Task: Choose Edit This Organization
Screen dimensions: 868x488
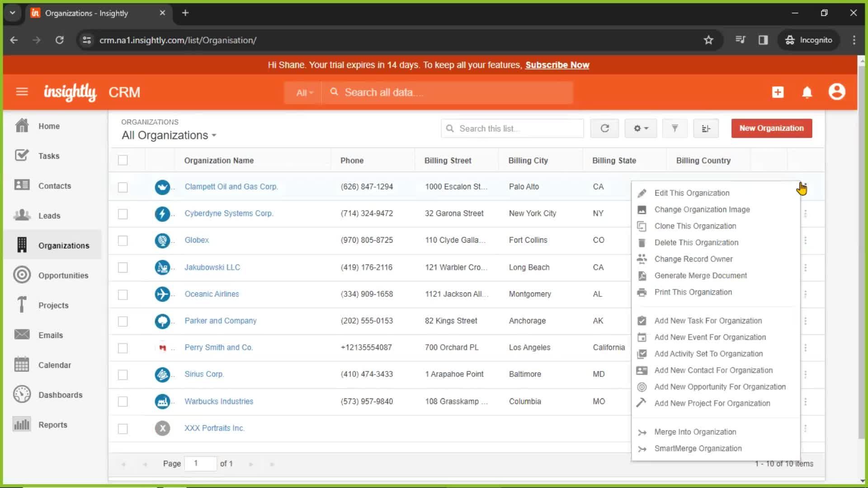Action: tap(692, 193)
